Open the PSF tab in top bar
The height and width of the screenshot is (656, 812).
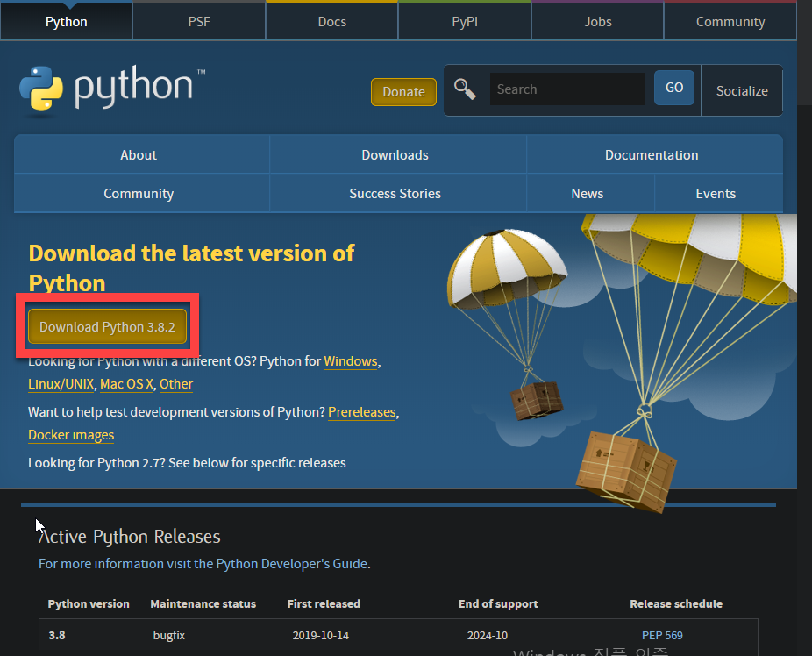pos(199,22)
